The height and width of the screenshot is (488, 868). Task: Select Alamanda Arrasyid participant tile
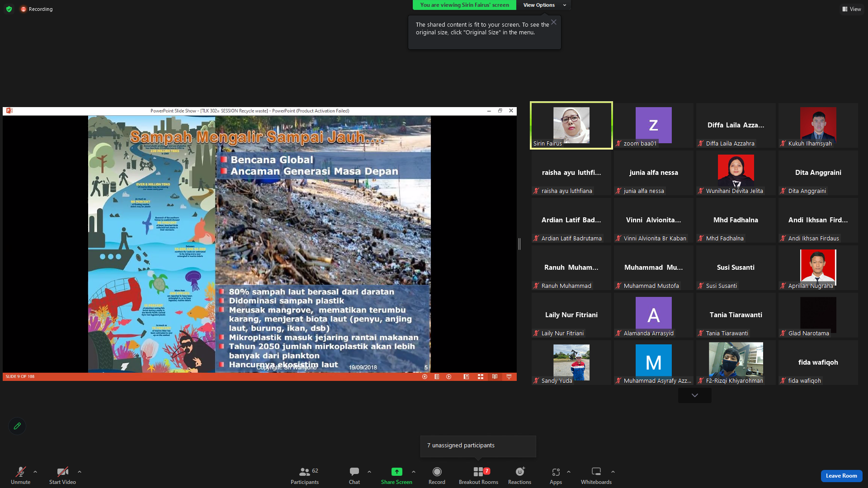(x=654, y=315)
